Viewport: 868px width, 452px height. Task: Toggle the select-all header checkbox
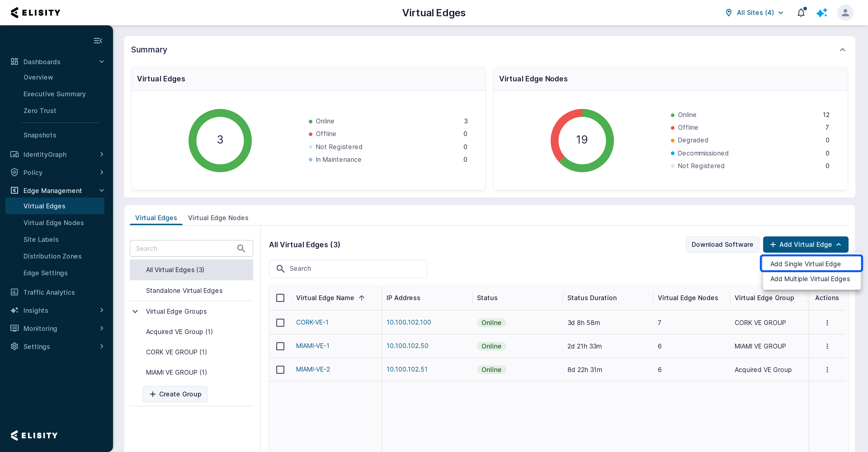pyautogui.click(x=280, y=298)
